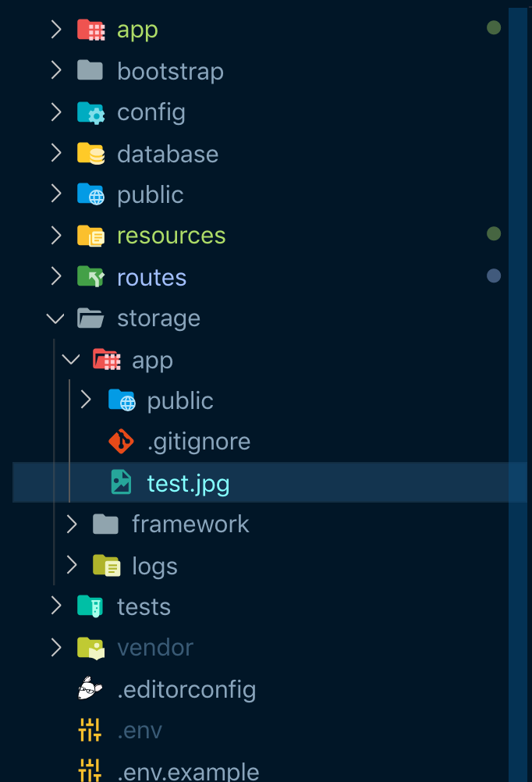Select the public folder inside storage app
532x782 pixels.
click(x=180, y=401)
